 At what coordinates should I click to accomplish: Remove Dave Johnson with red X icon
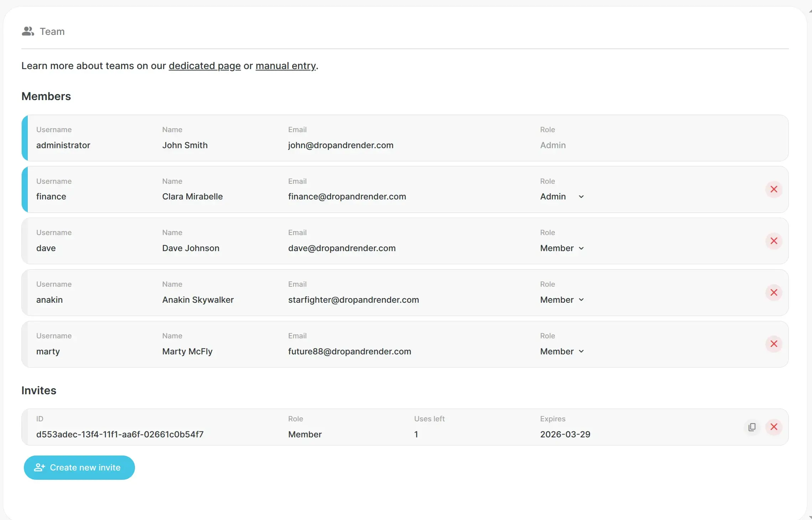773,241
